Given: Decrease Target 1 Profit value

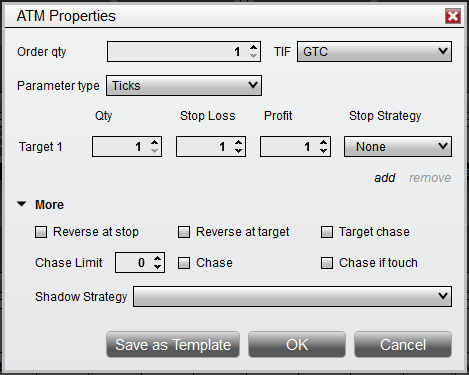Looking at the screenshot, I should [x=323, y=150].
